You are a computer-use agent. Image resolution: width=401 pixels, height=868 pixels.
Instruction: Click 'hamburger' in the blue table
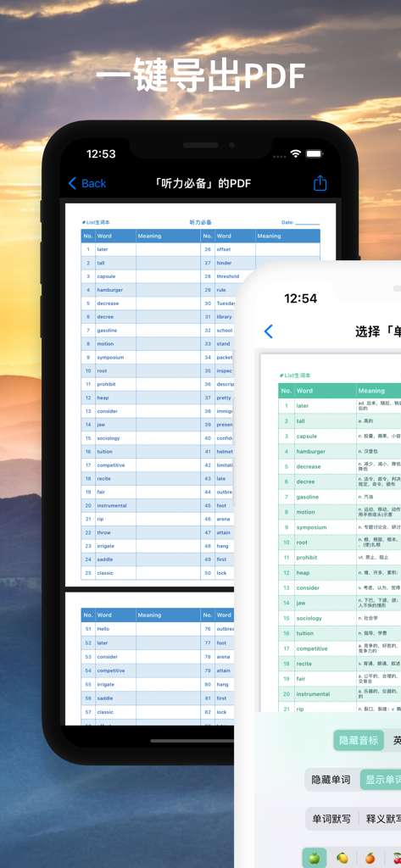(109, 290)
